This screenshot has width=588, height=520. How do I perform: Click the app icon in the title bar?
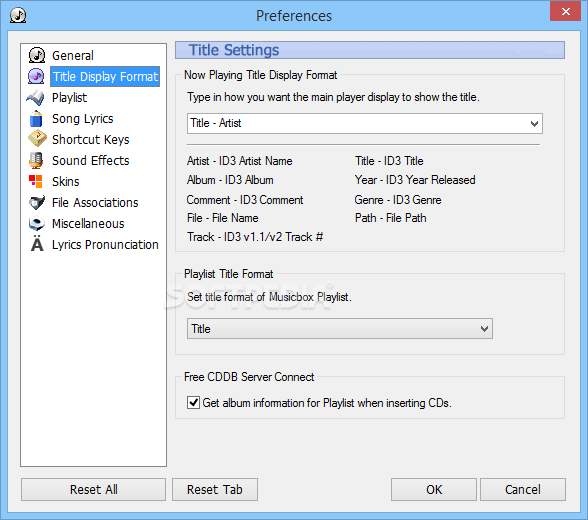pyautogui.click(x=18, y=15)
